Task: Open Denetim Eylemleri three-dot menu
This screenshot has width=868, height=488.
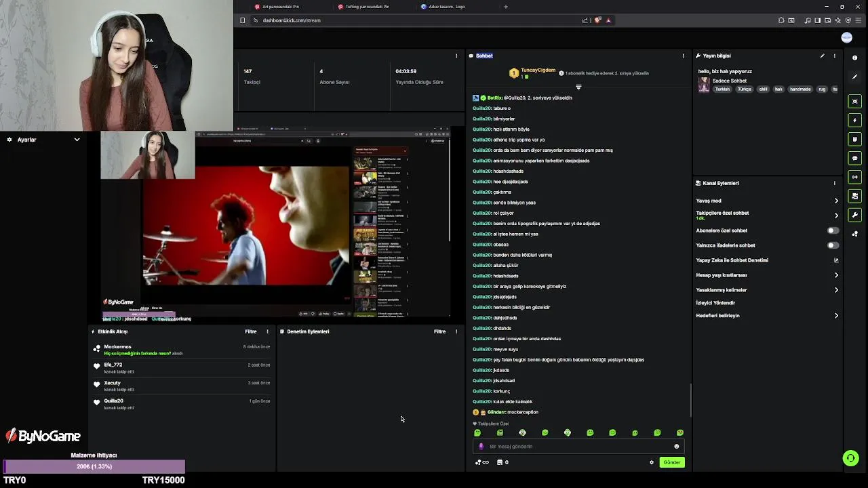Action: click(456, 331)
